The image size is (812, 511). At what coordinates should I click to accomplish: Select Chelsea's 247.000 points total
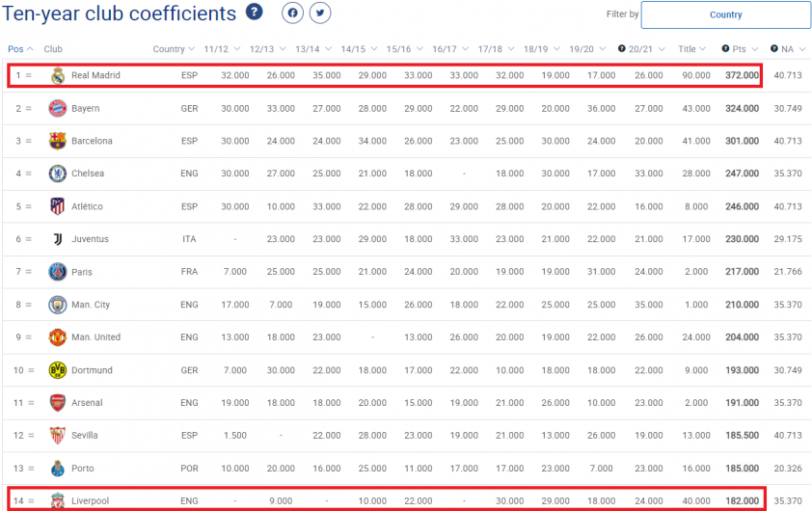742,174
